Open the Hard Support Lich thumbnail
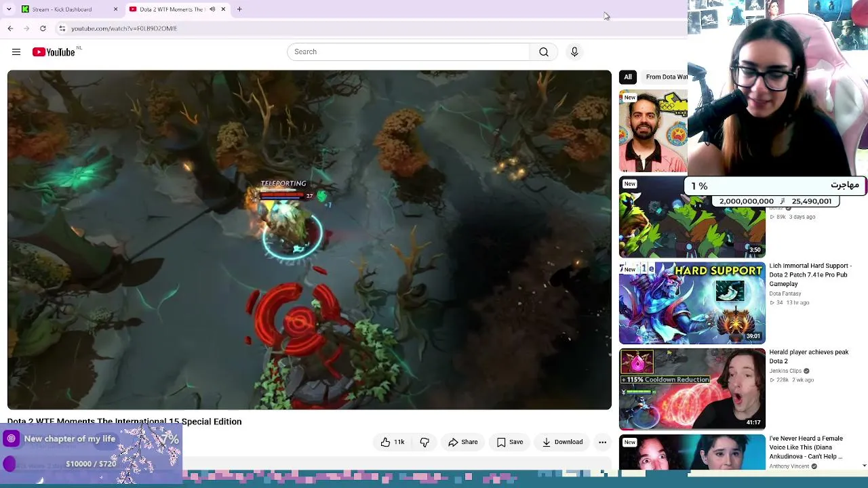 click(x=692, y=303)
